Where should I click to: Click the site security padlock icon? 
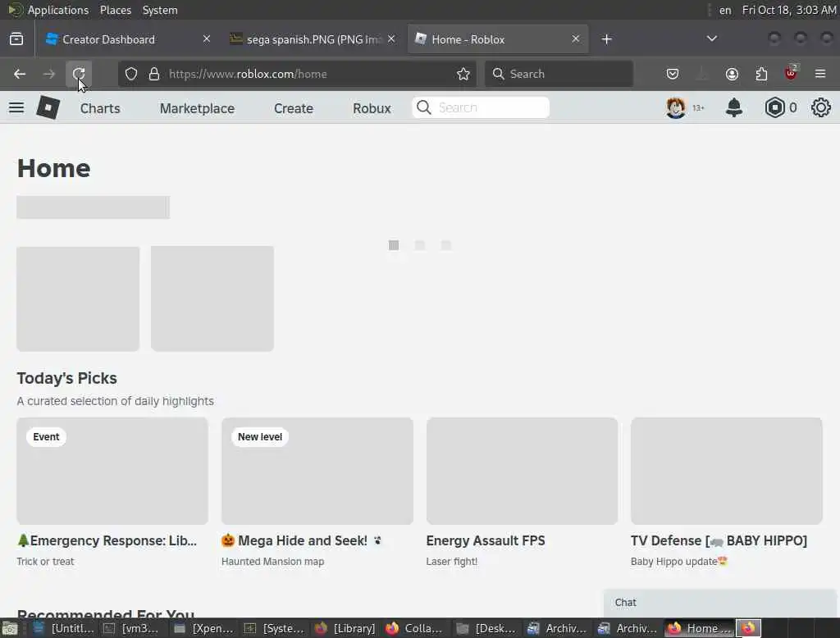click(154, 74)
